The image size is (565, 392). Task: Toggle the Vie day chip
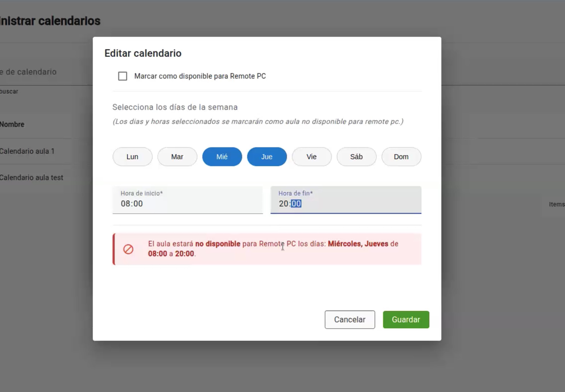coord(312,157)
